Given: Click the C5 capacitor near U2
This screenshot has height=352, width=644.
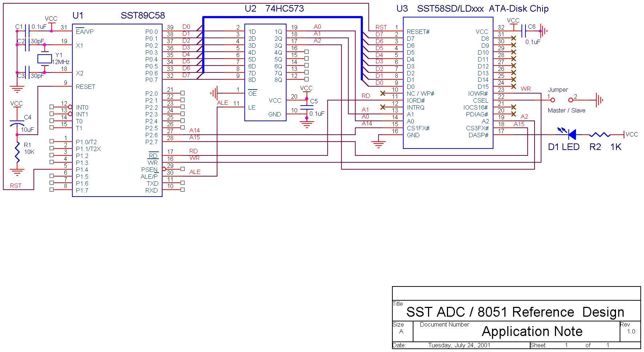Looking at the screenshot, I should click(307, 107).
